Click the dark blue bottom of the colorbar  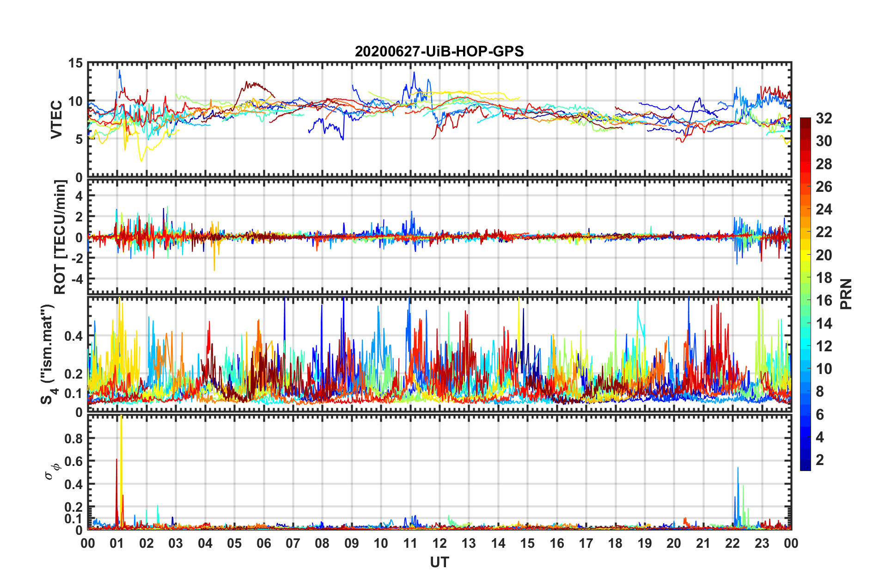pos(805,466)
